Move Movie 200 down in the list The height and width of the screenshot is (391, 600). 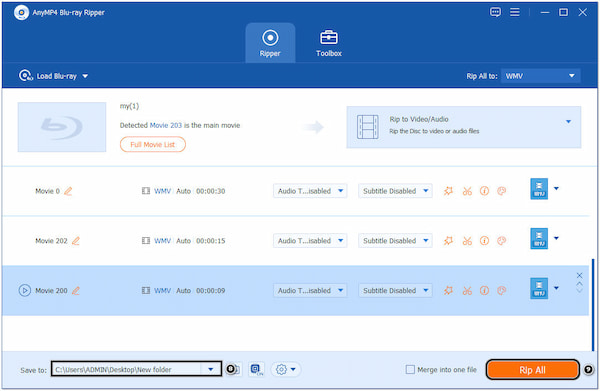579,291
